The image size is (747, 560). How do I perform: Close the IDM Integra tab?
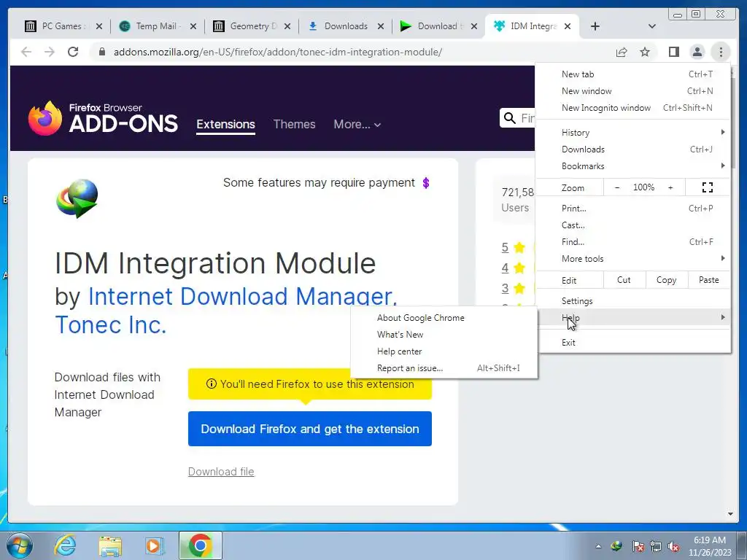[568, 26]
